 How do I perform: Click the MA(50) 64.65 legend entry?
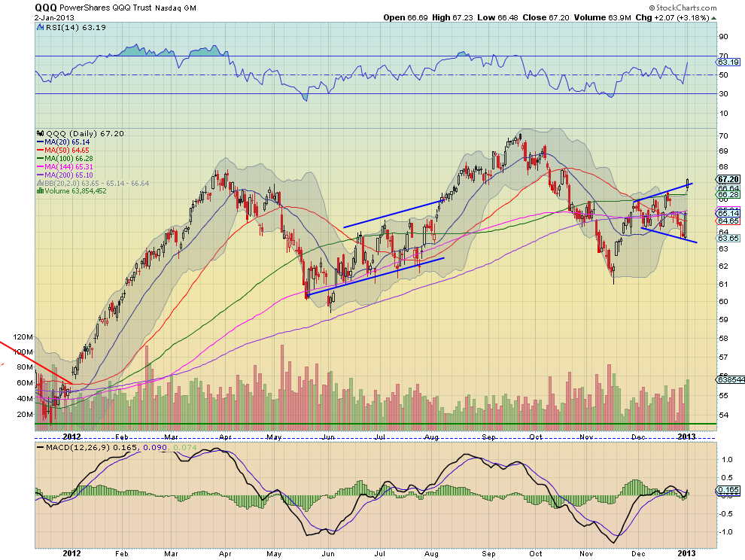[67, 151]
